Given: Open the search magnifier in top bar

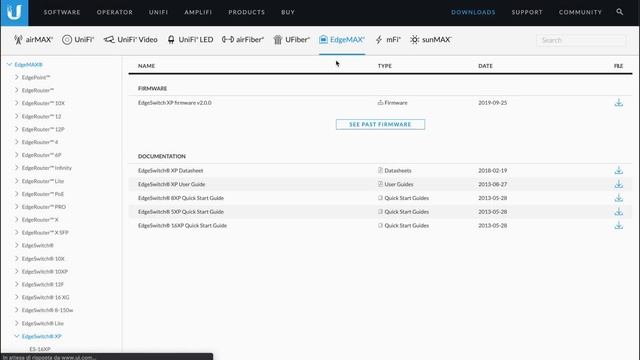Looking at the screenshot, I should point(620,12).
